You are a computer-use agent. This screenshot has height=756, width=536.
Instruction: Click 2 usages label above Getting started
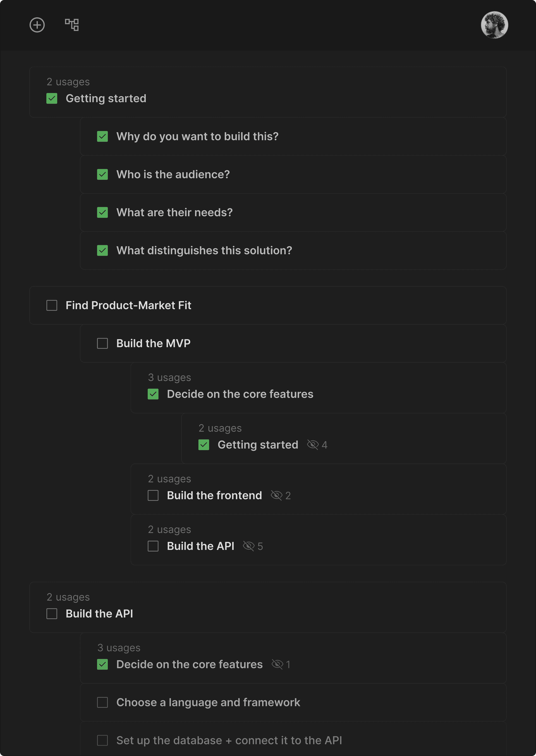pyautogui.click(x=68, y=82)
